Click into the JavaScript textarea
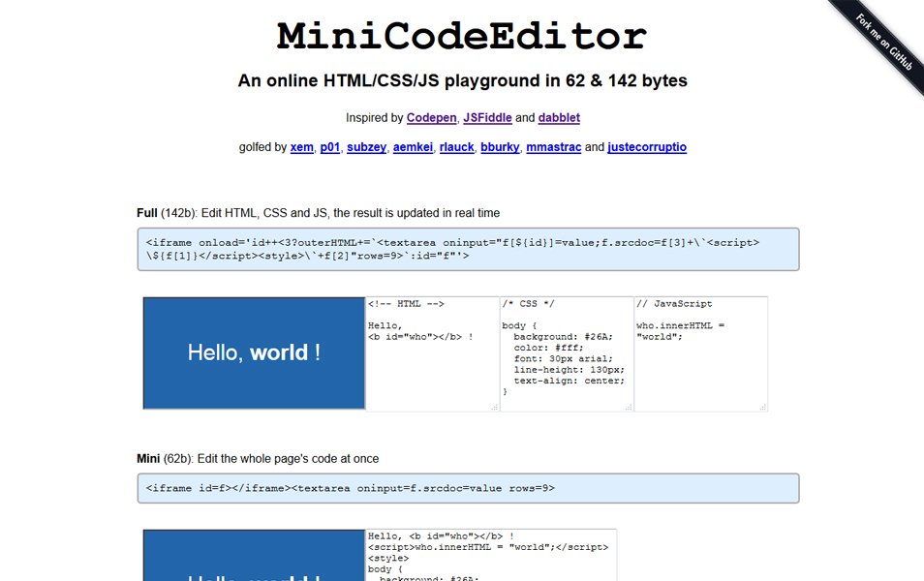924x581 pixels. tap(701, 353)
